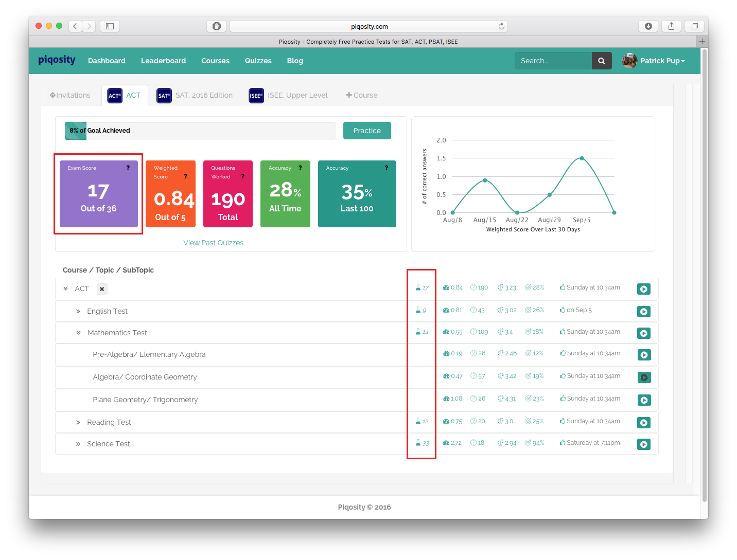Image resolution: width=737 pixels, height=560 pixels.
Task: Click Safari sidebar toggle icon
Action: 110,26
